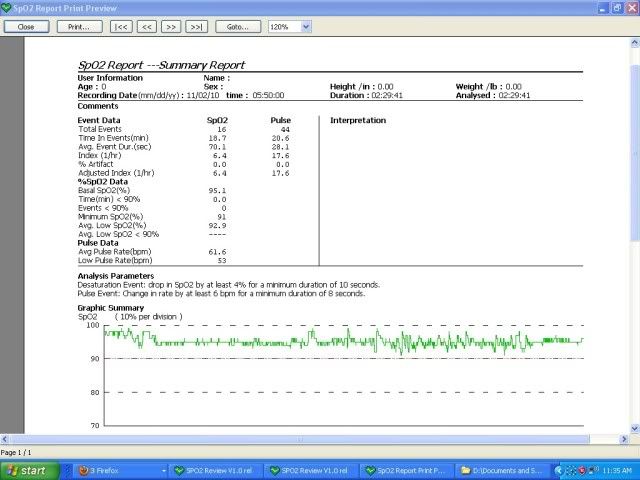
Task: Click the vertical scrollbar down arrow
Action: tap(634, 427)
